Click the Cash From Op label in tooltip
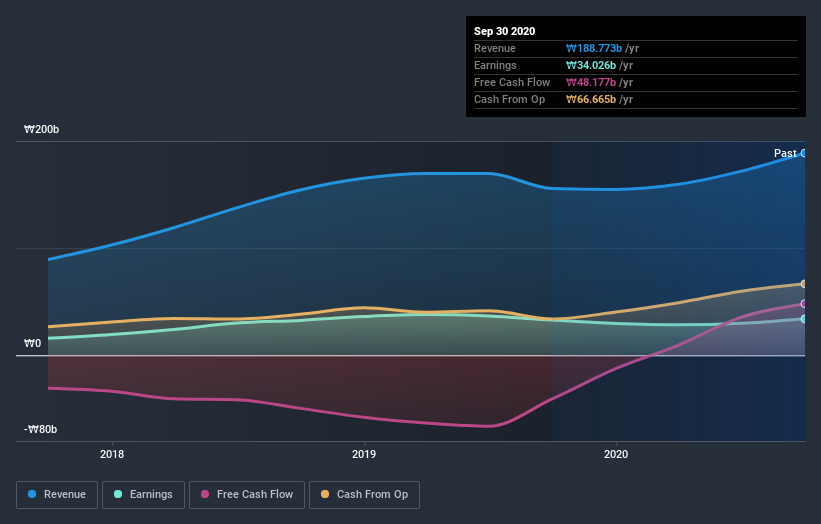821x524 pixels. click(509, 99)
